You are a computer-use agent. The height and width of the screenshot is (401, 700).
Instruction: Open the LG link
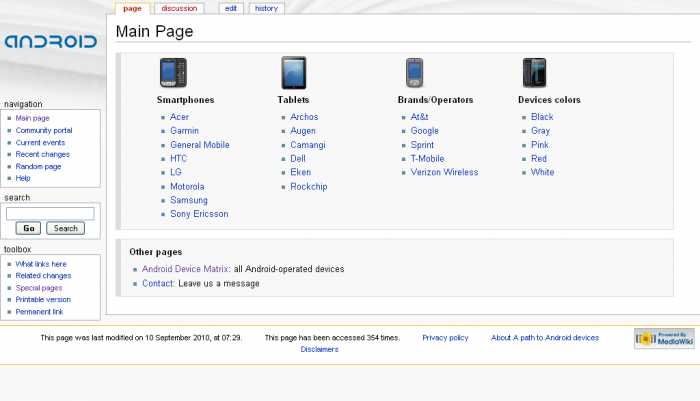pyautogui.click(x=175, y=172)
